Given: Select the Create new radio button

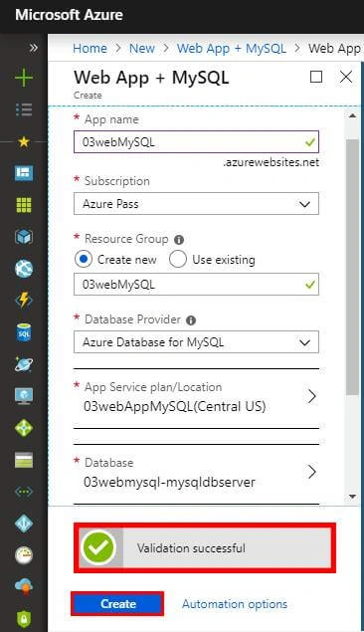Looking at the screenshot, I should coord(84,259).
